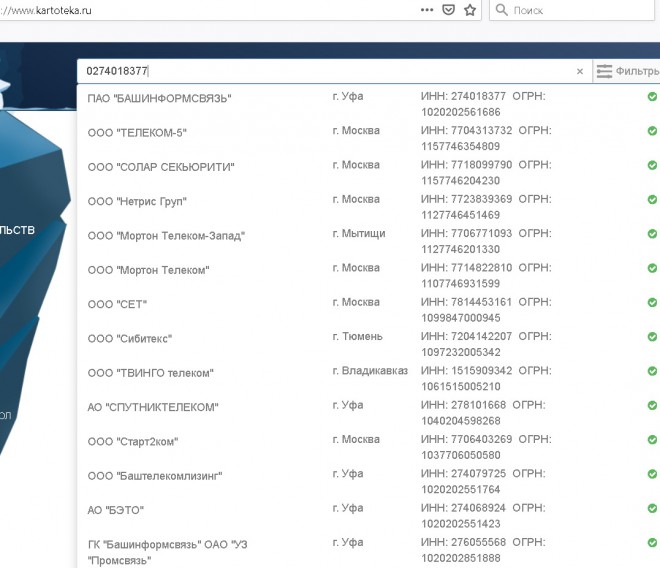Screen dimensions: 660x568
Task: Select АО "СПУТНИКТЕЛЕКОМ" entry
Action: click(x=153, y=408)
